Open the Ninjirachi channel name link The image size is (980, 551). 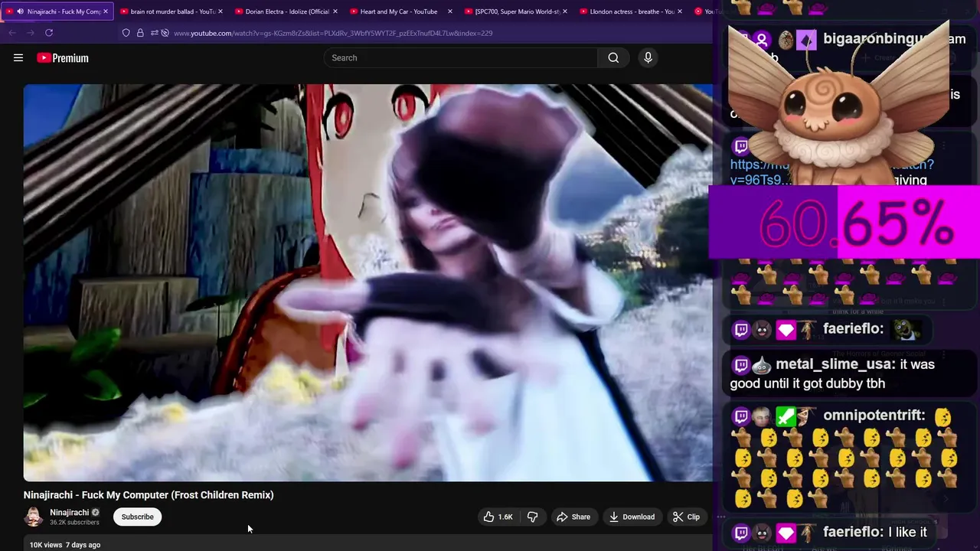[x=69, y=512]
